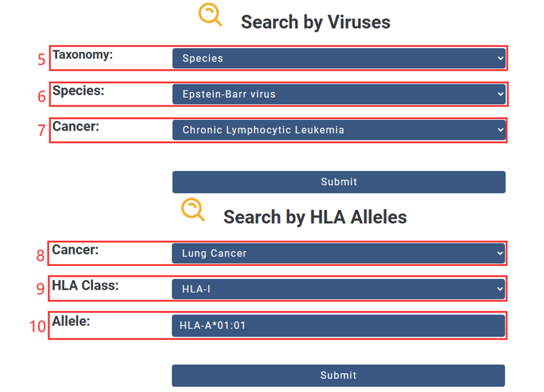Click the magnifier icon beside Search by Viruses

(210, 15)
